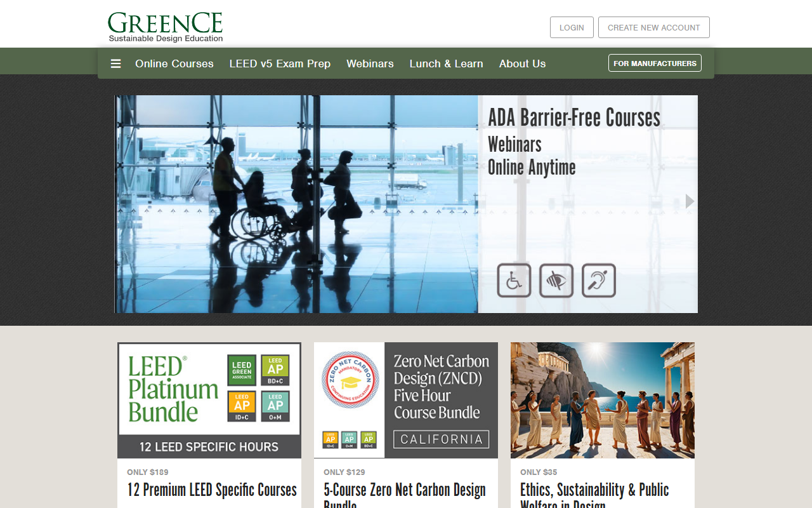Open the About Us page
812x508 pixels.
click(x=522, y=63)
